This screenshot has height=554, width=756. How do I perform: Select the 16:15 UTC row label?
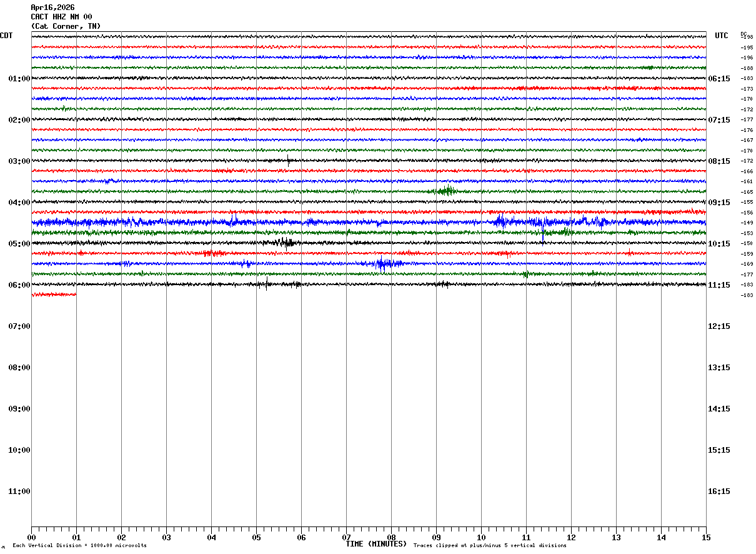click(x=719, y=491)
